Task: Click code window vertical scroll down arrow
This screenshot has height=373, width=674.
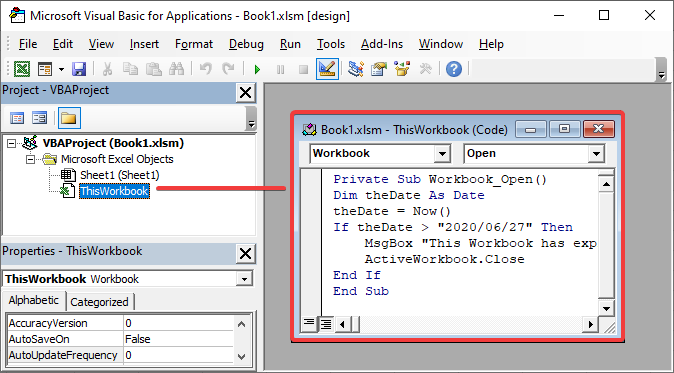Action: (x=606, y=308)
